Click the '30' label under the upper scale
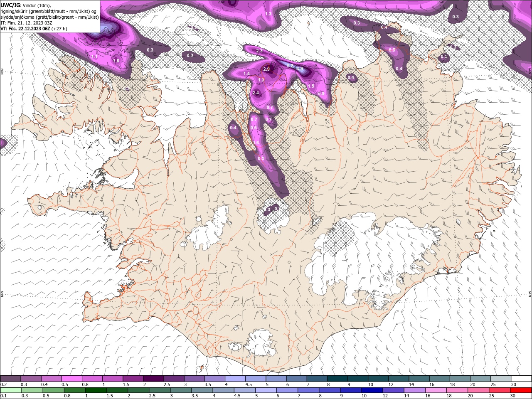The height and width of the screenshot is (399, 532). click(513, 384)
